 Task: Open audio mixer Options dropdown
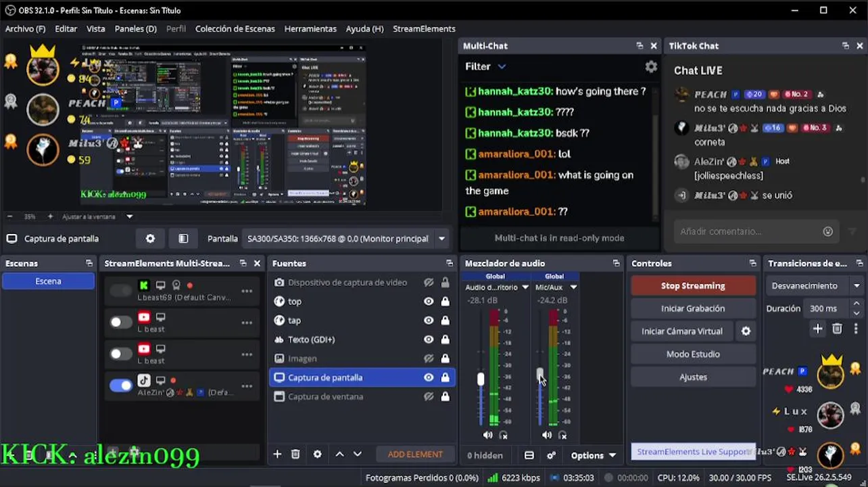(593, 455)
